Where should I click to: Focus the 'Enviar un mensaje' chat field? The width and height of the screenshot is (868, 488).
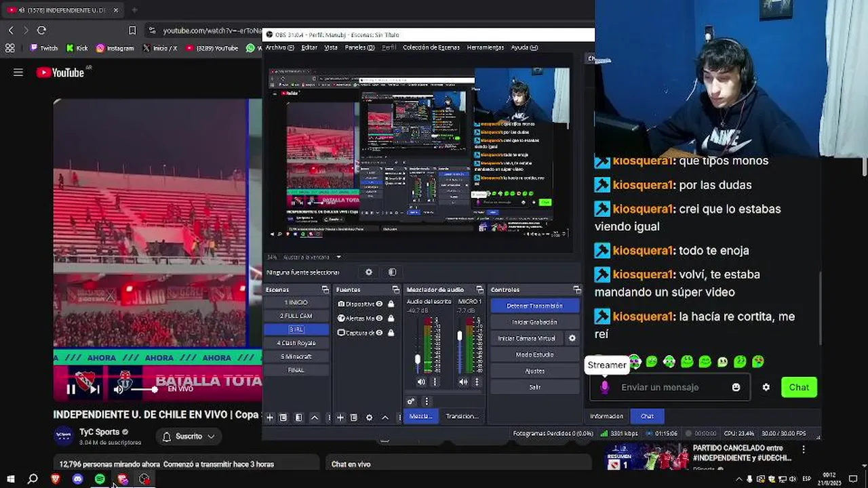pos(671,387)
